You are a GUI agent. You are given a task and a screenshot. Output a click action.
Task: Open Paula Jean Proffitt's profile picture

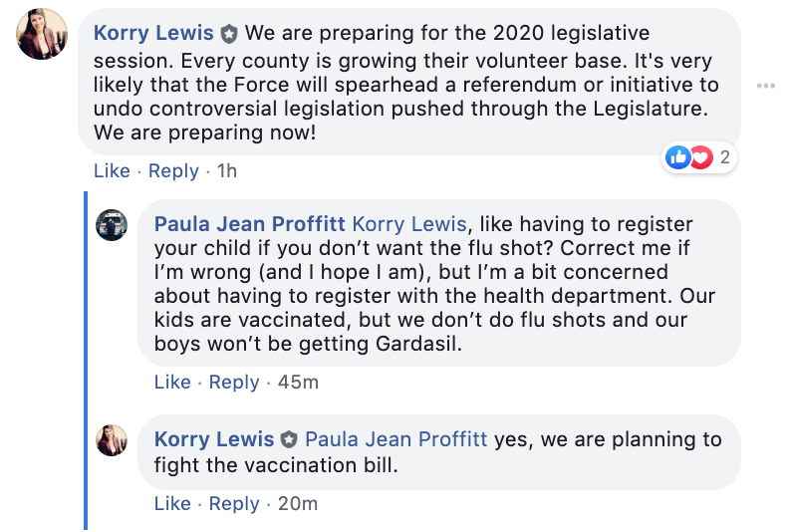pos(112,225)
